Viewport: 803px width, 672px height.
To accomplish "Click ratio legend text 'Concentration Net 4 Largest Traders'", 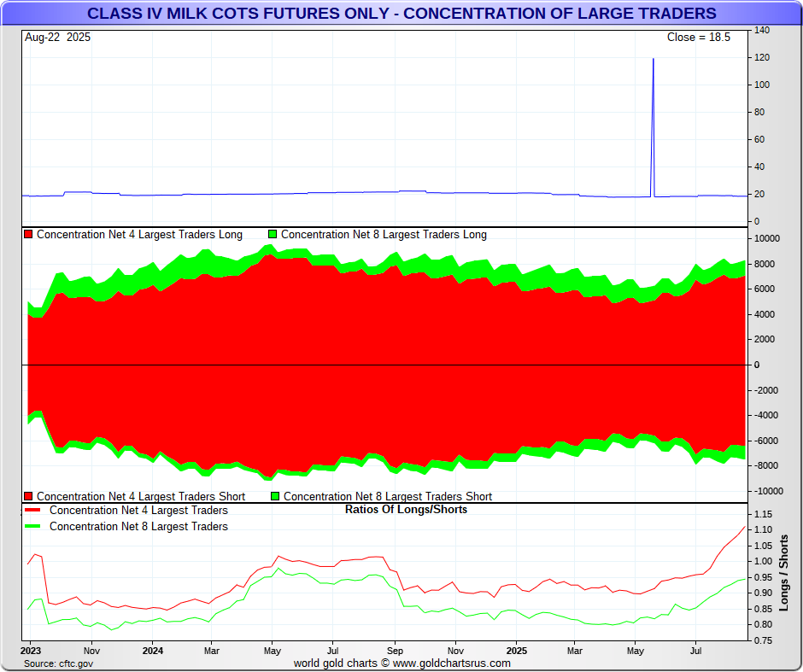I will click(x=138, y=511).
